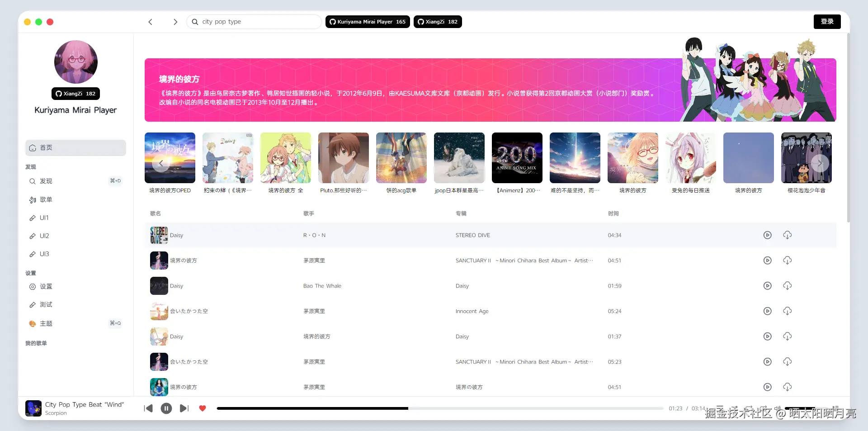Image resolution: width=868 pixels, height=431 pixels.
Task: Select 首页 in the sidebar
Action: tap(75, 148)
